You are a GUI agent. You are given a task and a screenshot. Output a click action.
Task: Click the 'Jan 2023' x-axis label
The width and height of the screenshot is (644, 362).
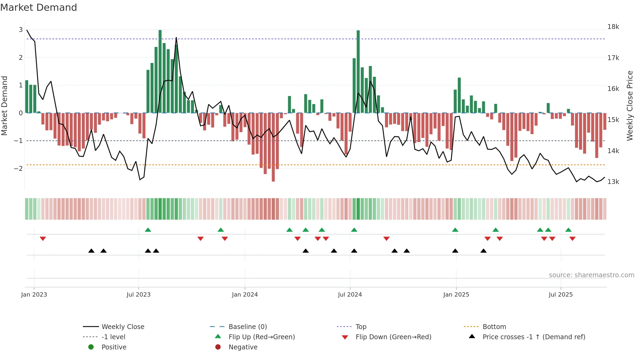coord(34,294)
